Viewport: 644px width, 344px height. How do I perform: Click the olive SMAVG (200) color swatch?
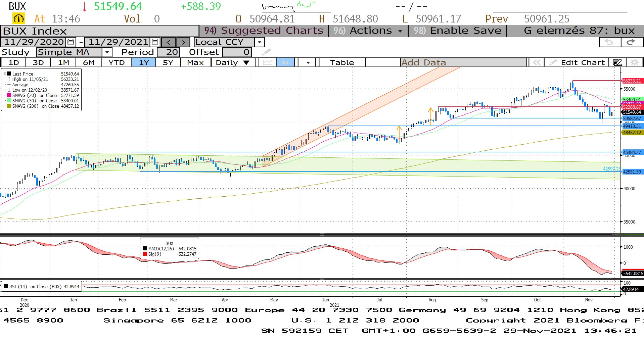tap(9, 106)
